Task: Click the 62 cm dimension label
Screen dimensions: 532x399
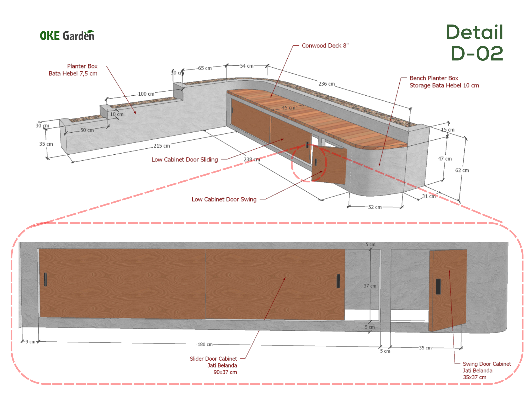Action: pyautogui.click(x=462, y=170)
